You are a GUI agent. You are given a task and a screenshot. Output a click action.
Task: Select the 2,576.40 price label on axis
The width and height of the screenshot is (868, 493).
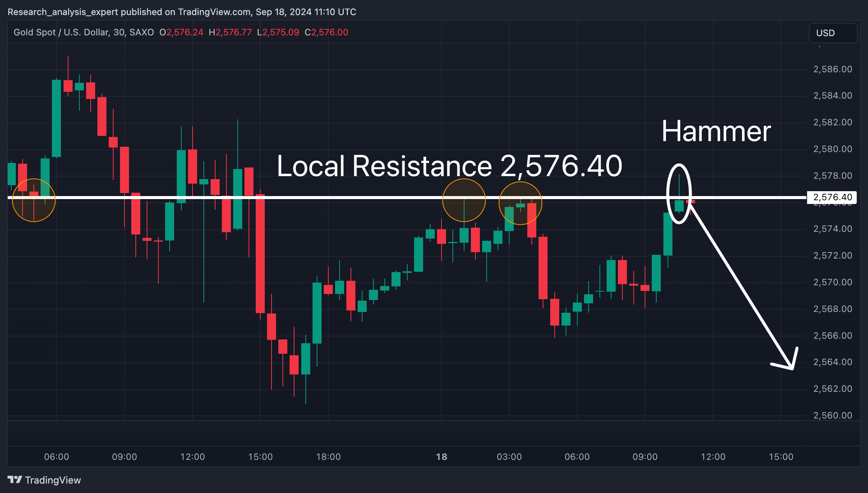(832, 197)
